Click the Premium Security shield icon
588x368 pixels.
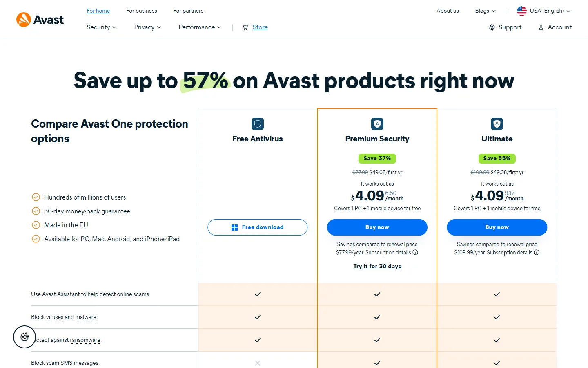click(377, 124)
